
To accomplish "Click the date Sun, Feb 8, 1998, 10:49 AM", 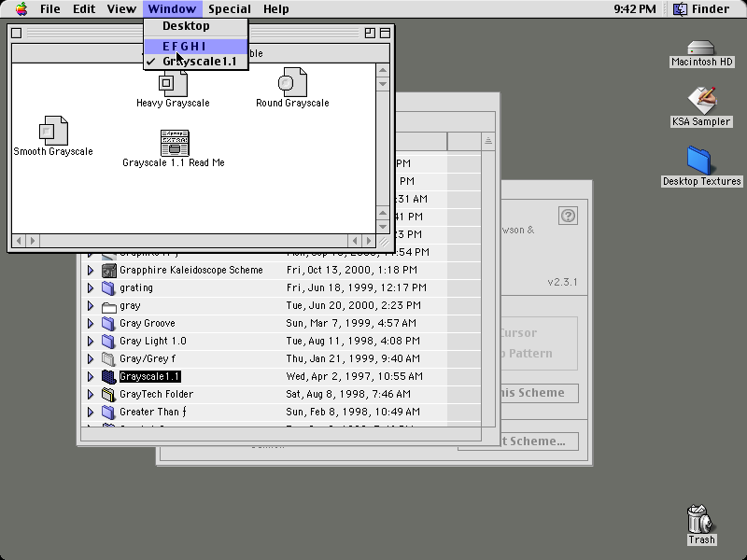I will coord(353,412).
